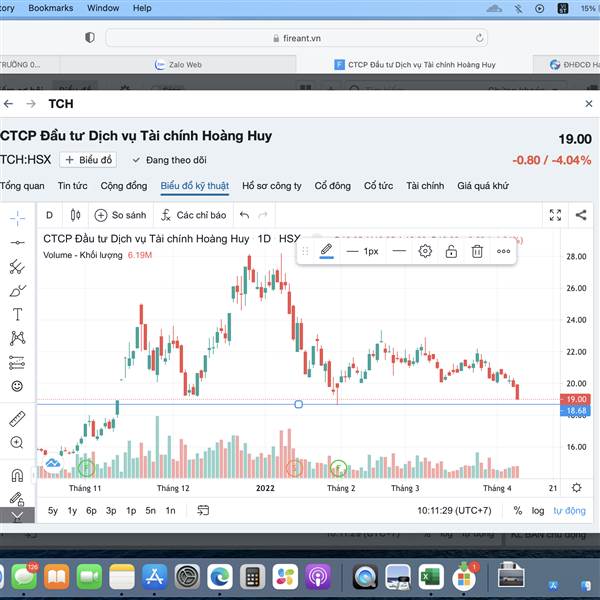The height and width of the screenshot is (600, 600).
Task: Click the Safari privacy shield icon
Action: (90, 38)
